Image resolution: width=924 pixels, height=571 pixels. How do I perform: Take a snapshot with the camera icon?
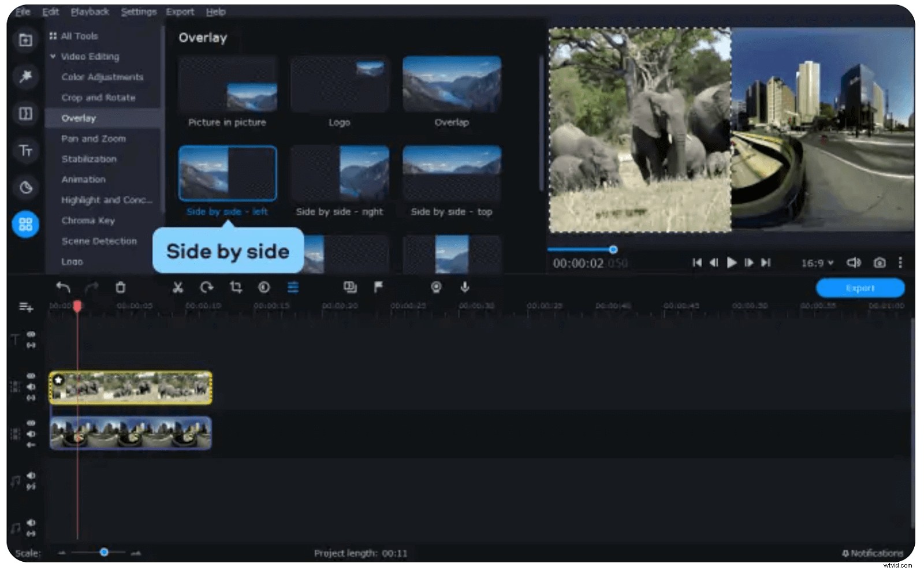click(x=879, y=262)
